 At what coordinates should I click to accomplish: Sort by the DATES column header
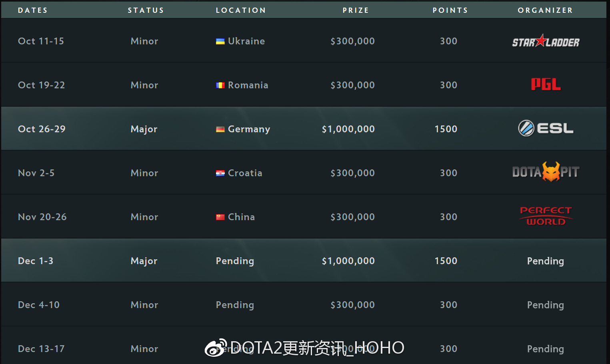click(x=33, y=10)
